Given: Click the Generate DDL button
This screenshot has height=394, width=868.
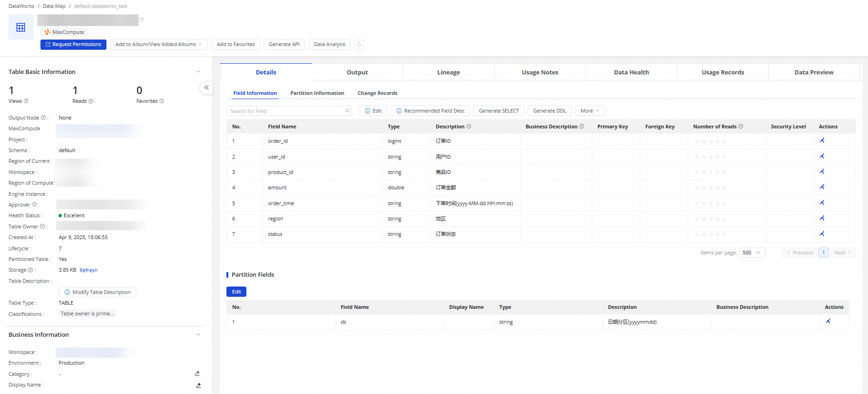Looking at the screenshot, I should click(550, 111).
